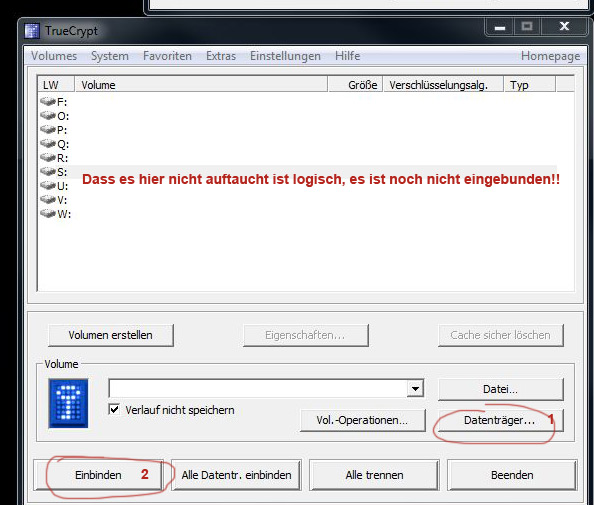594x505 pixels.
Task: Click 'Cache sicher löschen' button
Action: click(500, 335)
